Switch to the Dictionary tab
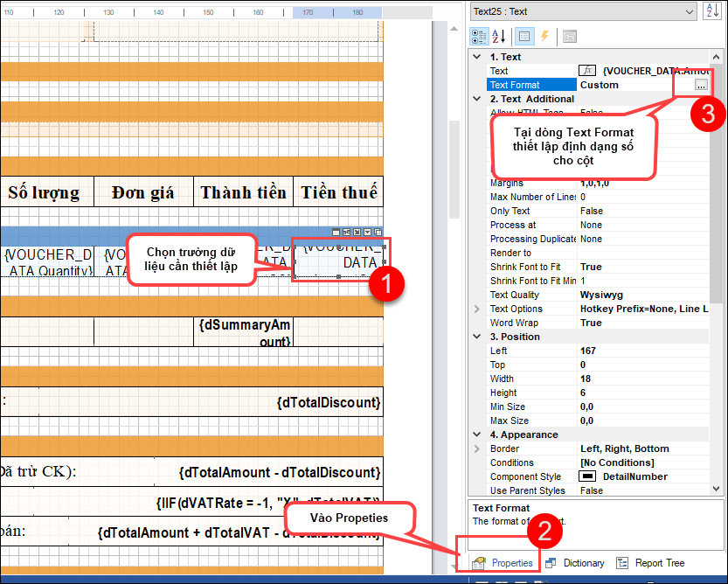The image size is (728, 584). [575, 563]
